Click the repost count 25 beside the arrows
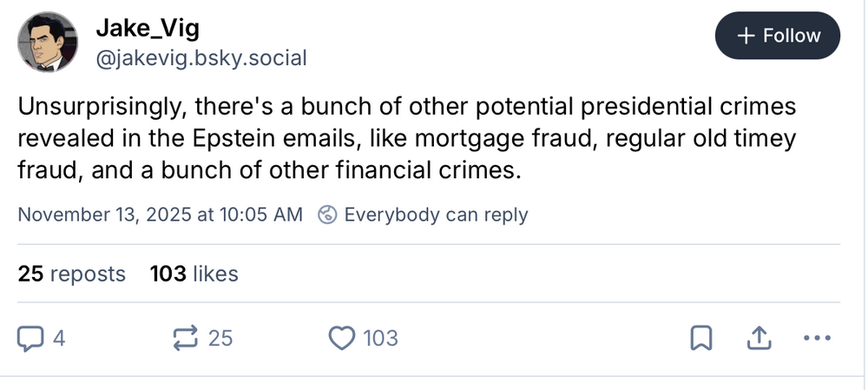The image size is (868, 390). (x=220, y=338)
